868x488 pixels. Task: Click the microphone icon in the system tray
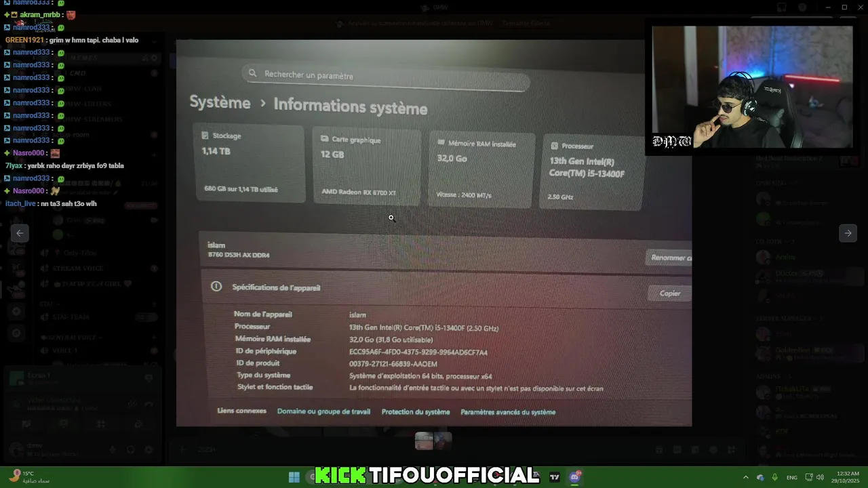coord(774,477)
